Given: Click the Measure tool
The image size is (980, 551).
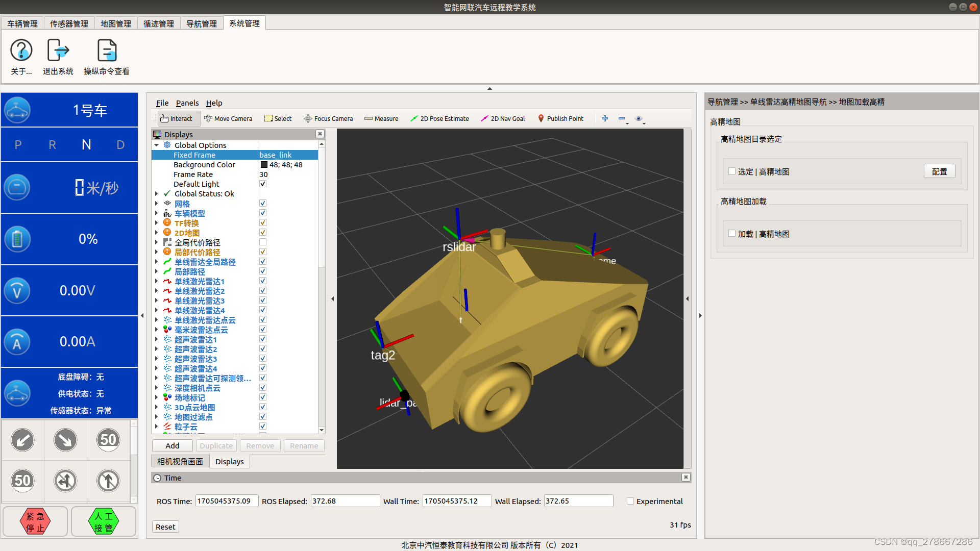Looking at the screenshot, I should (x=381, y=118).
